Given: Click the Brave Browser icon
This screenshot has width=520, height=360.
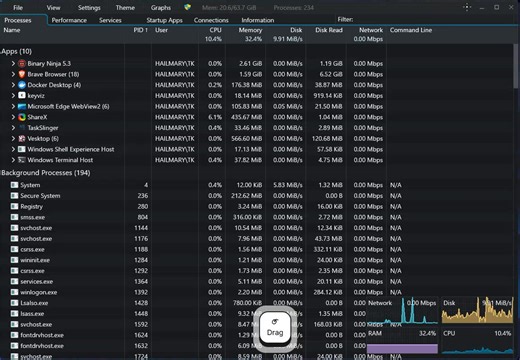Looking at the screenshot, I should [22, 74].
